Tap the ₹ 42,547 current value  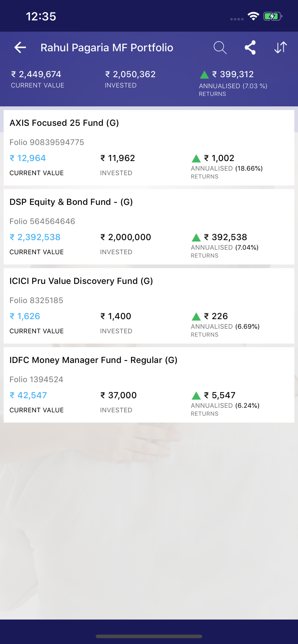(x=28, y=395)
